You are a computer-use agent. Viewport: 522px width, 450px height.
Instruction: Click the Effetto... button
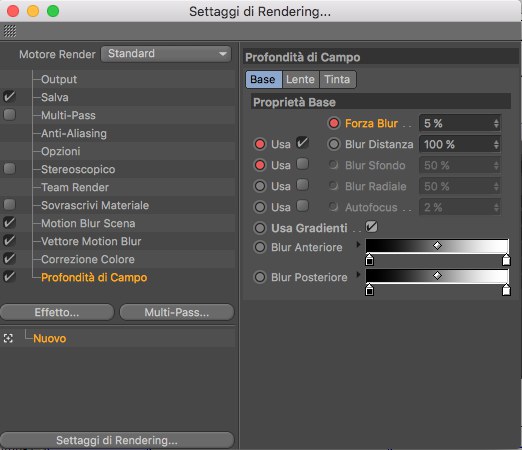(x=57, y=312)
